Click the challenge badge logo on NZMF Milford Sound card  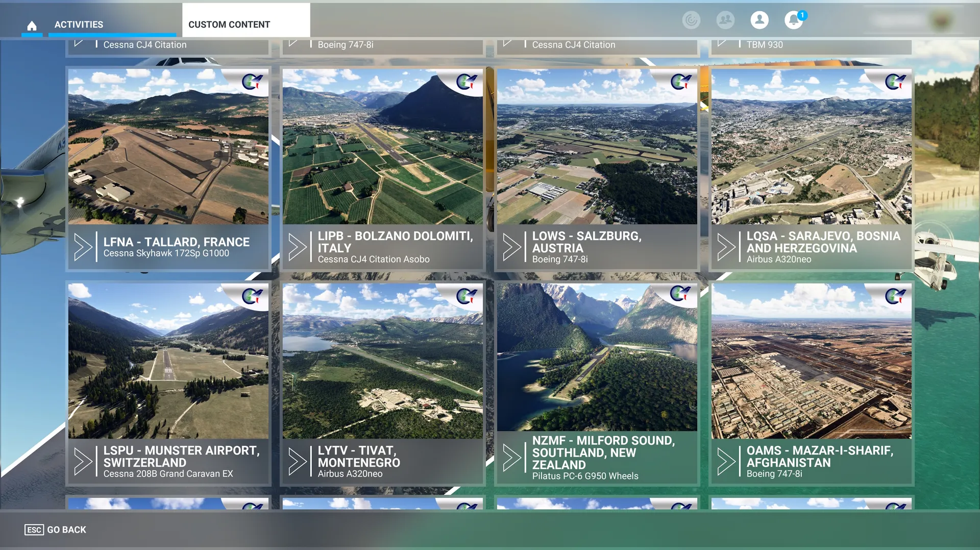tap(681, 293)
